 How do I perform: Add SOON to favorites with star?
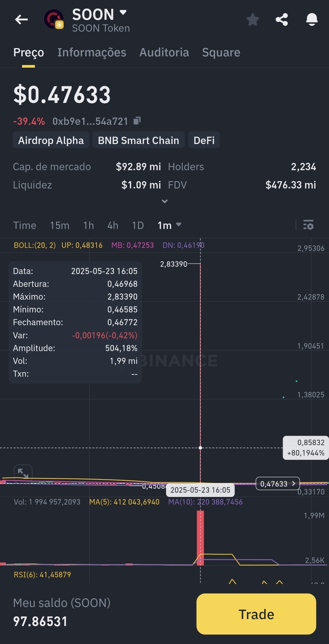pos(253,19)
